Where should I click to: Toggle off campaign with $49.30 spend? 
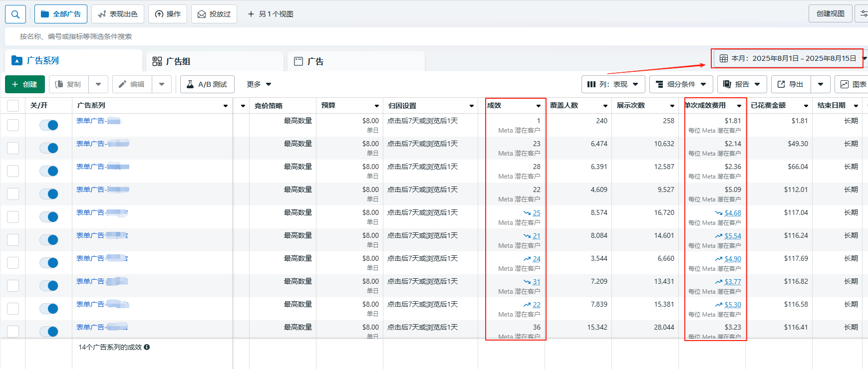(49, 148)
